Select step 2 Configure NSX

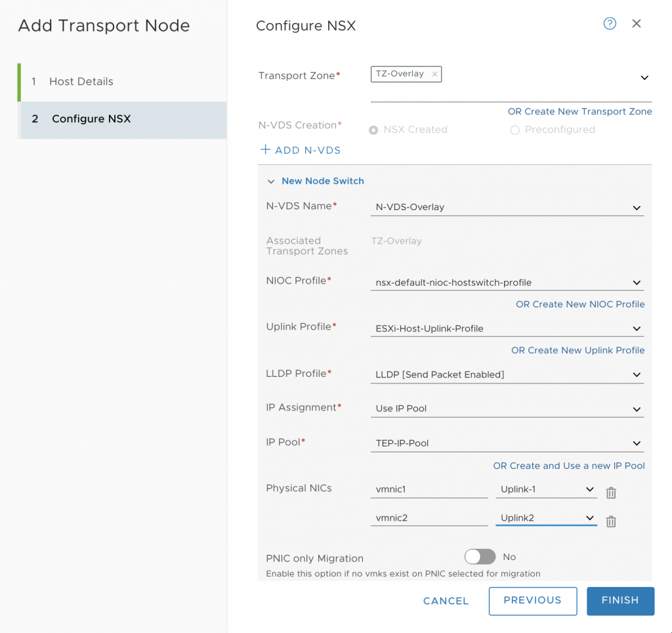click(x=121, y=120)
